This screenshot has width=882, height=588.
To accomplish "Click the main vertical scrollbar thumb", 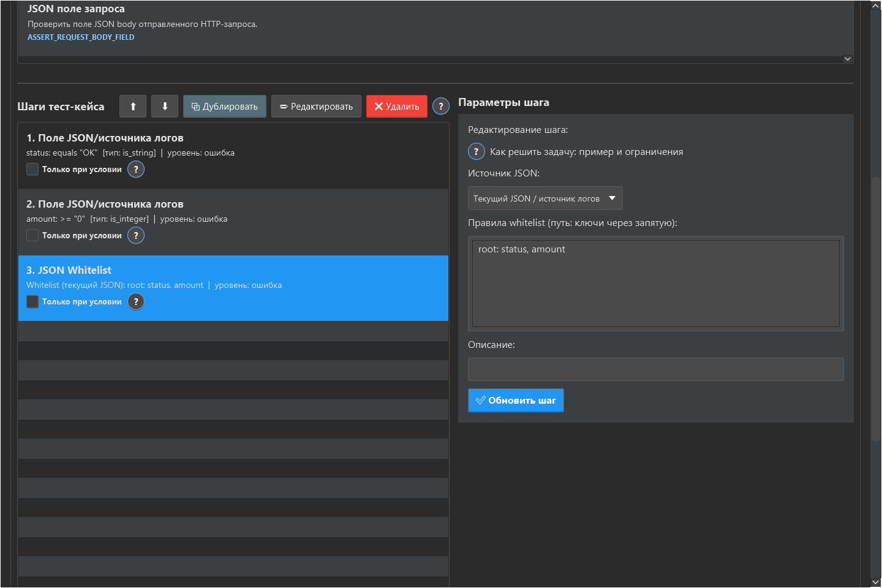I will pyautogui.click(x=876, y=309).
